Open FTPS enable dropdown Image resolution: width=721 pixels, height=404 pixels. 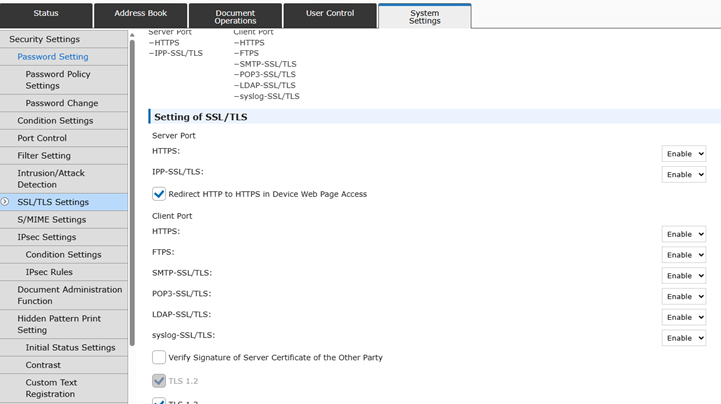pos(683,255)
